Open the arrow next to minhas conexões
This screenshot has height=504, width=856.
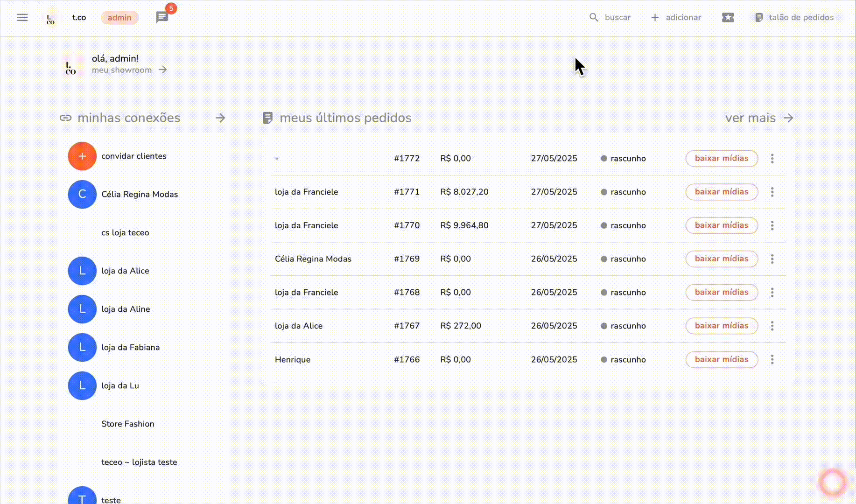pyautogui.click(x=220, y=118)
